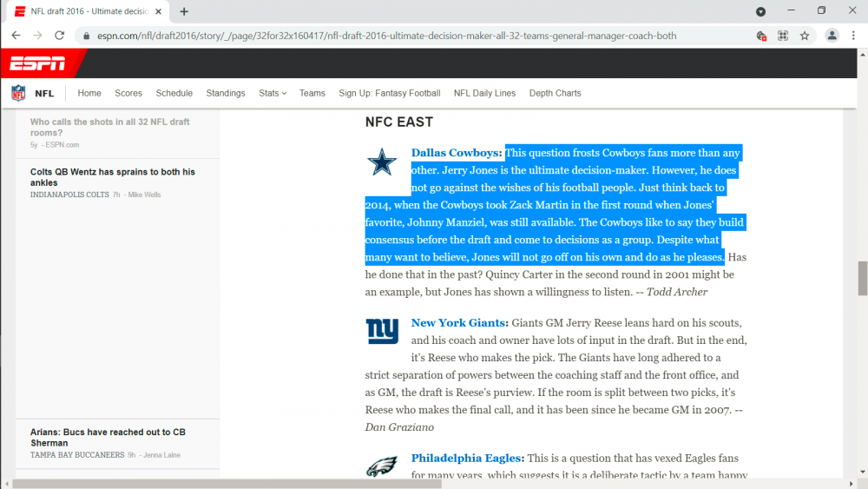Click the vertical page scrollbar thumb
The width and height of the screenshot is (868, 489).
pos(862,278)
